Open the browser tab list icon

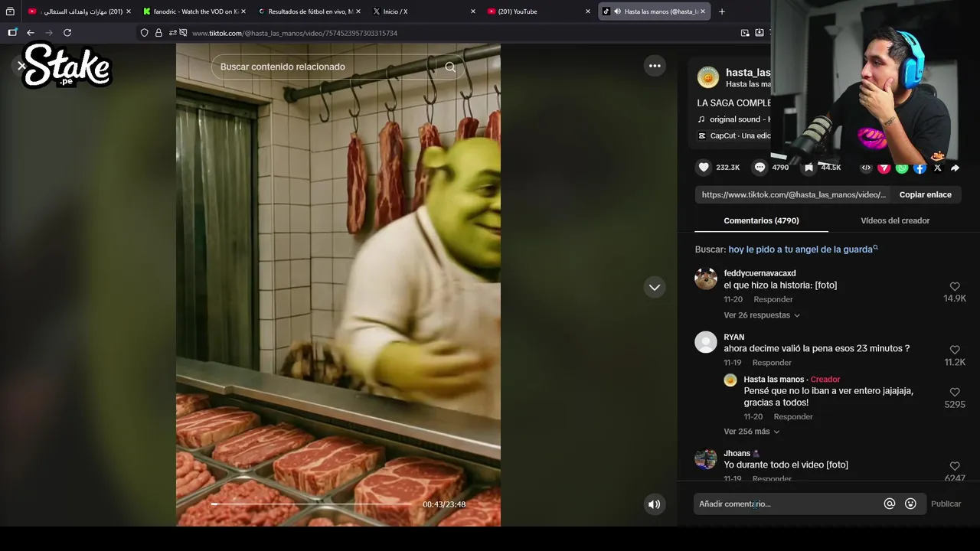pos(10,11)
